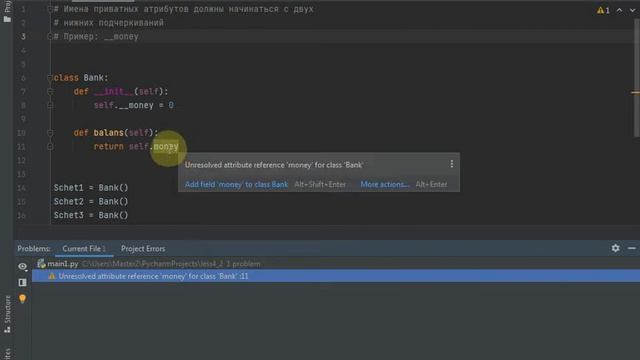Screen dimensions: 640x360
Task: Collapse the balans method fold marker
Action: [50, 133]
